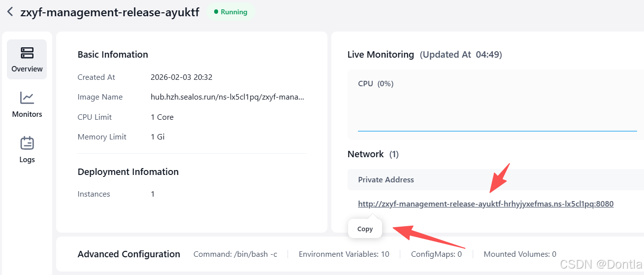The image size is (644, 275).
Task: Click the Running status badge
Action: (x=231, y=12)
